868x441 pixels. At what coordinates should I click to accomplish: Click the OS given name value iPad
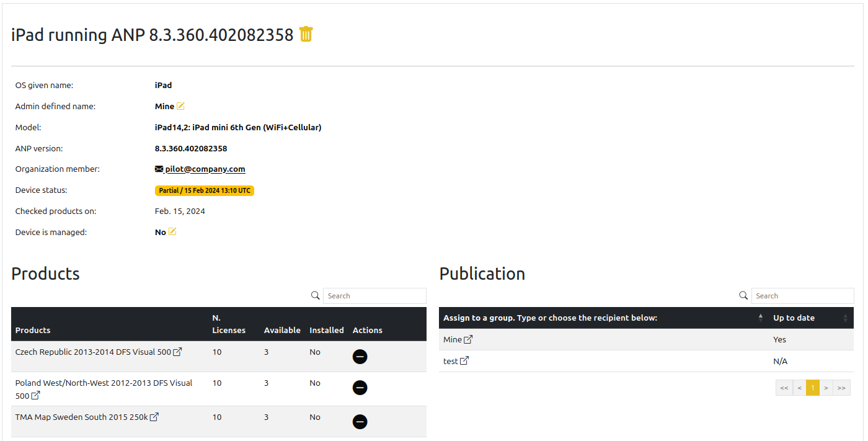(x=164, y=85)
